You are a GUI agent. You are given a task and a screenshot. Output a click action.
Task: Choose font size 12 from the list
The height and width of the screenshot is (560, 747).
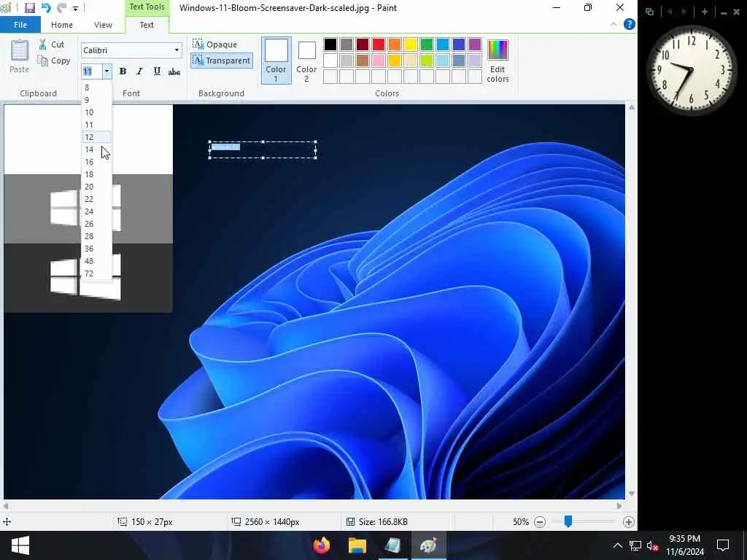[96, 137]
